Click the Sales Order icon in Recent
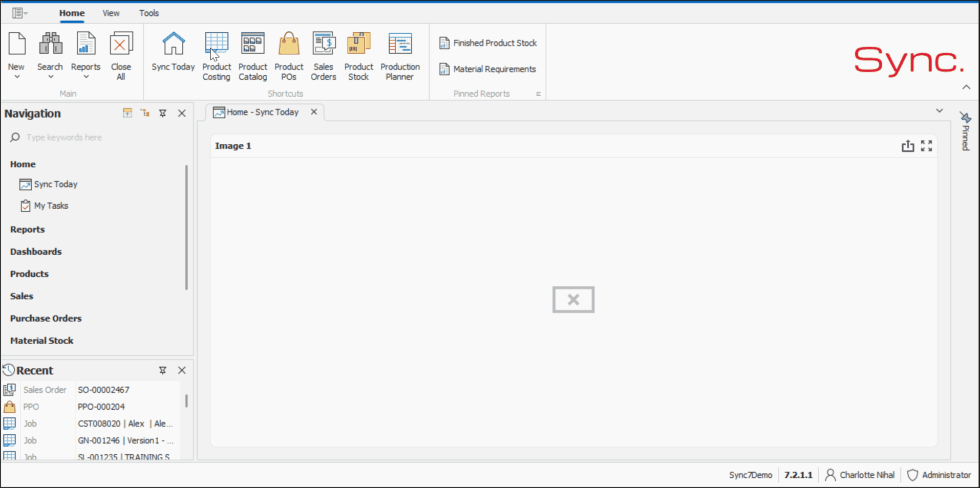The width and height of the screenshot is (980, 488). 9,390
